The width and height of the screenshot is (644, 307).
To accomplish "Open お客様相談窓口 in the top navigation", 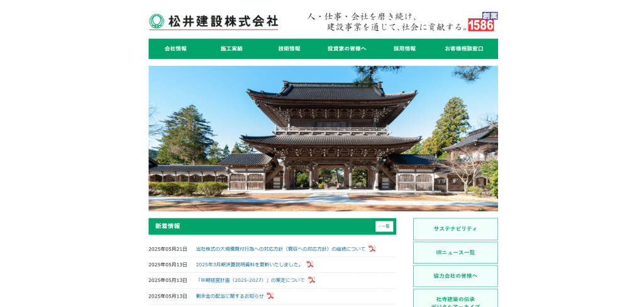I will tap(464, 49).
